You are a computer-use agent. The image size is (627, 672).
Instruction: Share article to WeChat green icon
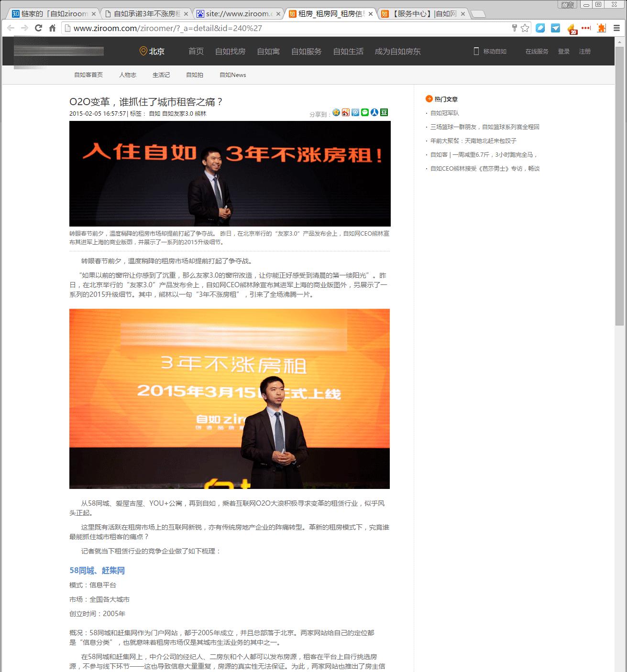(365, 112)
